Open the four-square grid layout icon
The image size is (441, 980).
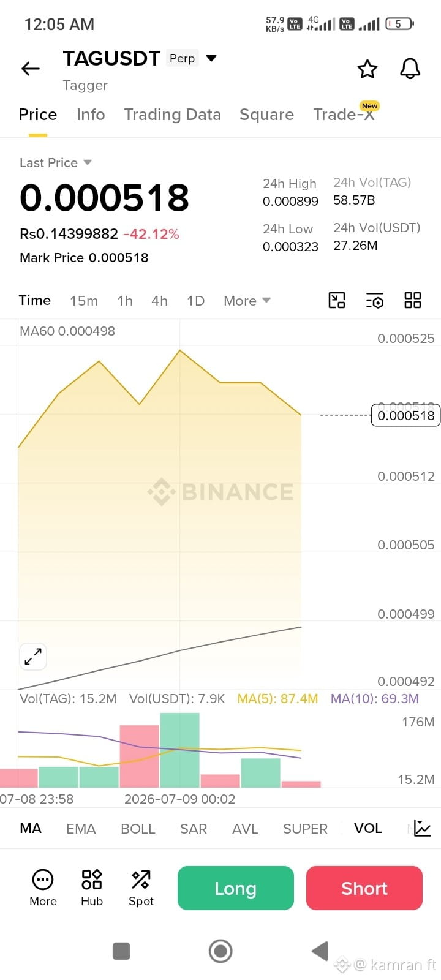413,300
